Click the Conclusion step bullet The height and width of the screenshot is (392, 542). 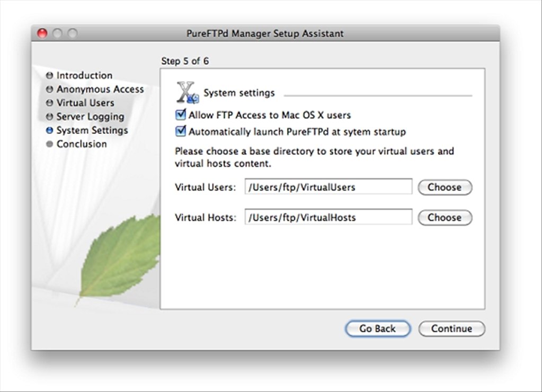[x=49, y=144]
